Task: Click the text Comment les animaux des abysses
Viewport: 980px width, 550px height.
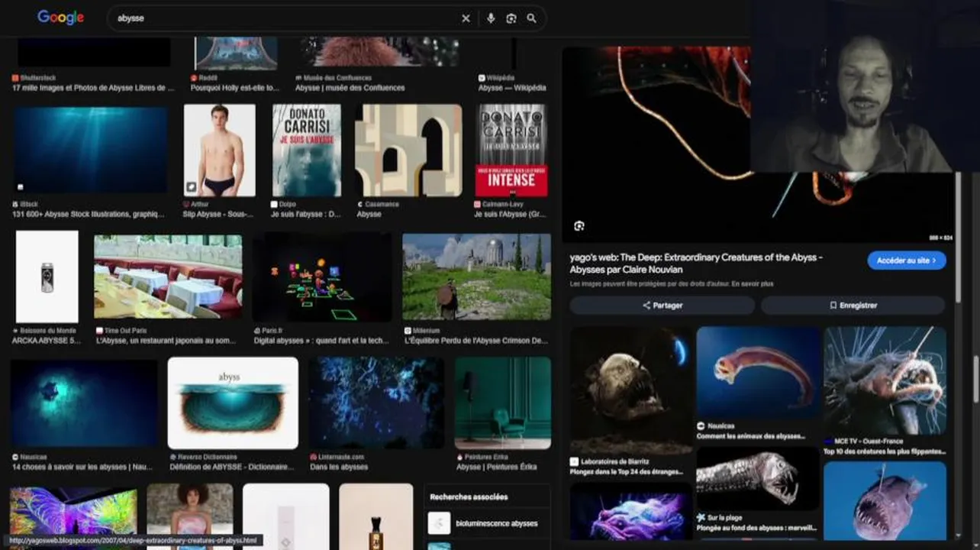Action: coord(751,436)
